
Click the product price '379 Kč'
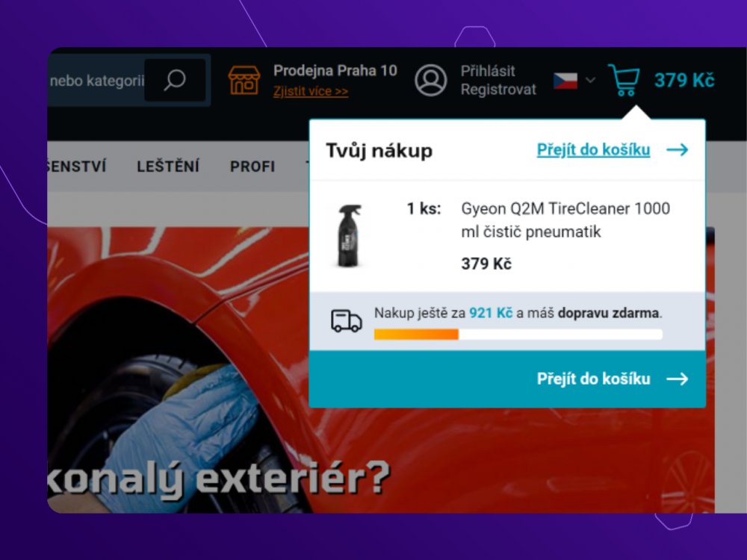[x=486, y=264]
